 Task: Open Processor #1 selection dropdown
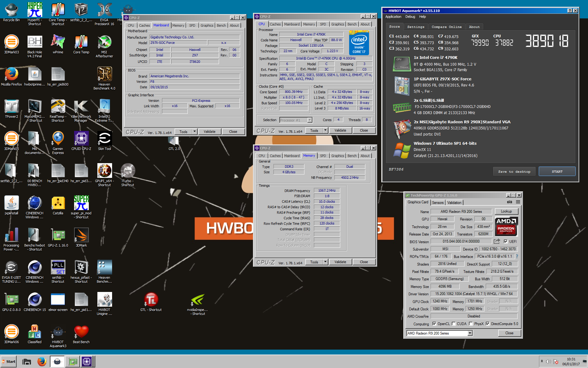tap(310, 120)
